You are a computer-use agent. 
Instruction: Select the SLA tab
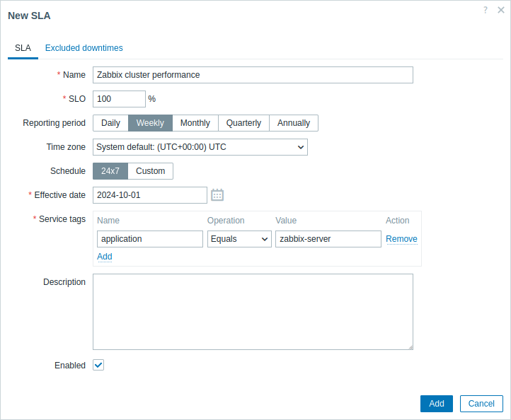(23, 48)
